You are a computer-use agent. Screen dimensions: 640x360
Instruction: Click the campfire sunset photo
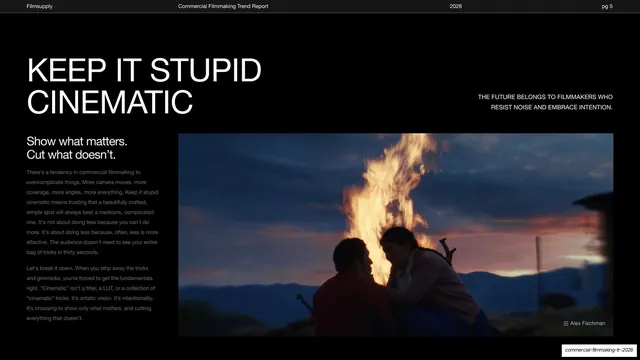[396, 235]
